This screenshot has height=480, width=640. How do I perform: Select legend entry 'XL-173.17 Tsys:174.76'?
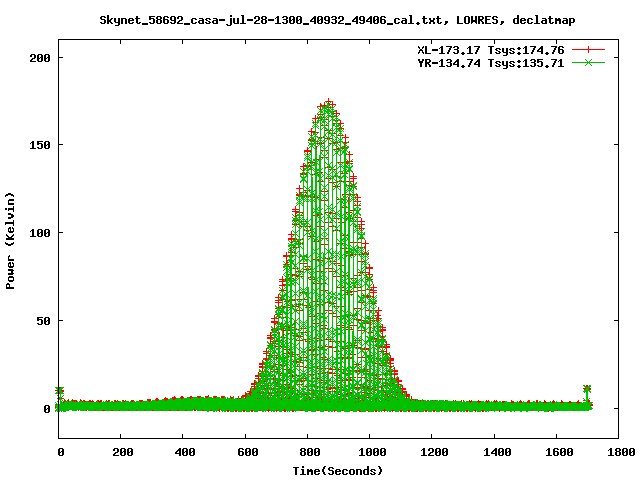point(491,50)
